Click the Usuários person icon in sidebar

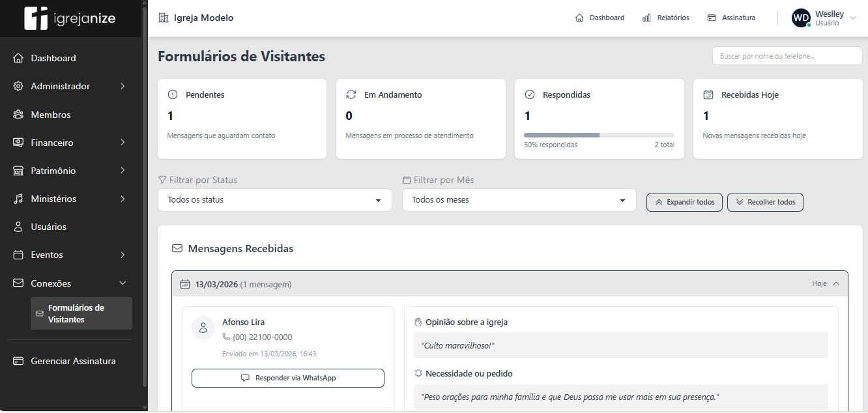(x=18, y=227)
